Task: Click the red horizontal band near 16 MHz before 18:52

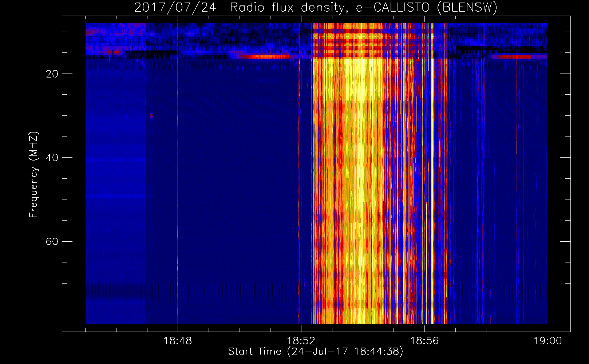Action: coord(268,57)
